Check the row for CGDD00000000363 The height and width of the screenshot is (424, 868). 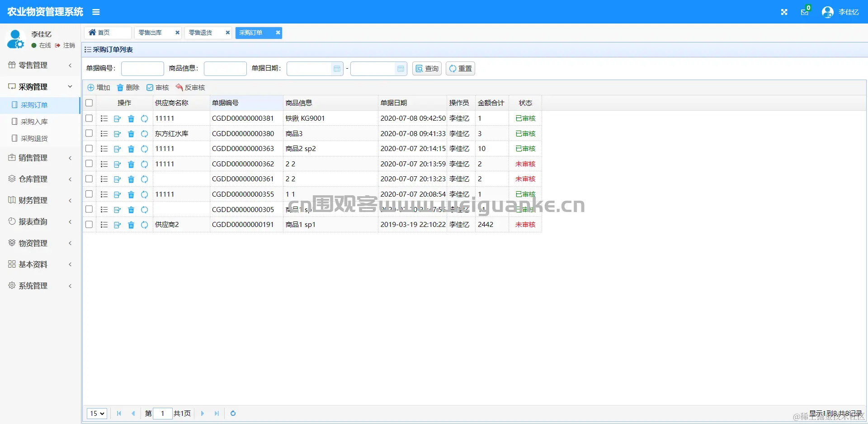pyautogui.click(x=89, y=148)
